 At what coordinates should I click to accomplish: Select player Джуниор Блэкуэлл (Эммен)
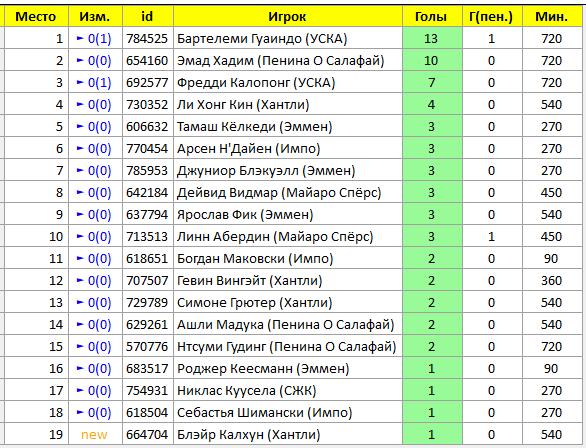tap(266, 171)
